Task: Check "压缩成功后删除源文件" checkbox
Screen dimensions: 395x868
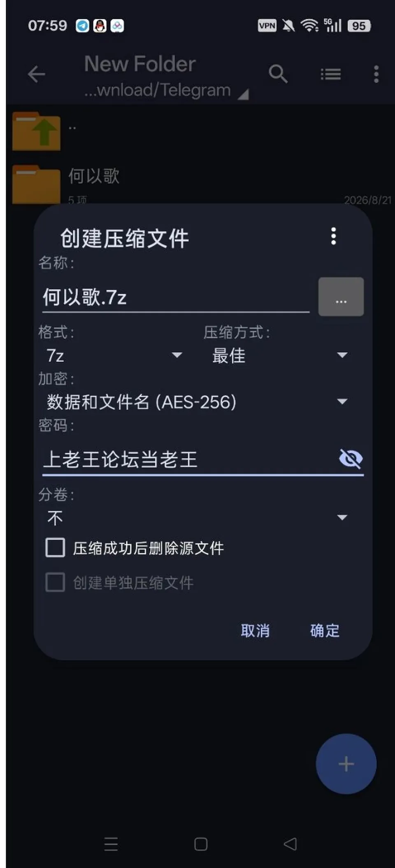Action: tap(55, 548)
